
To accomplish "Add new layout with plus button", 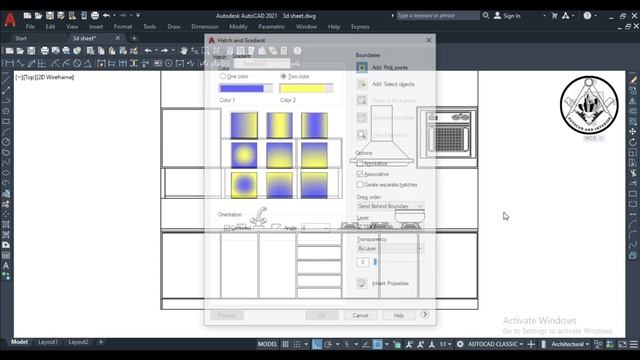I will coord(101,342).
